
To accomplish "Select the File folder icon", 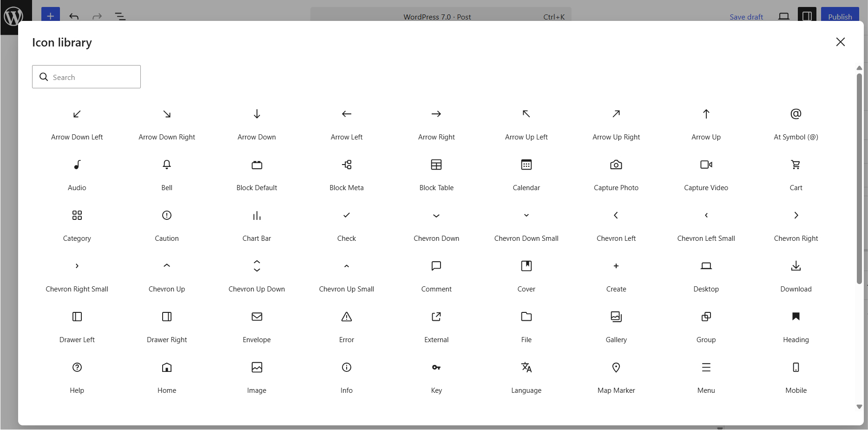I will pyautogui.click(x=526, y=317).
